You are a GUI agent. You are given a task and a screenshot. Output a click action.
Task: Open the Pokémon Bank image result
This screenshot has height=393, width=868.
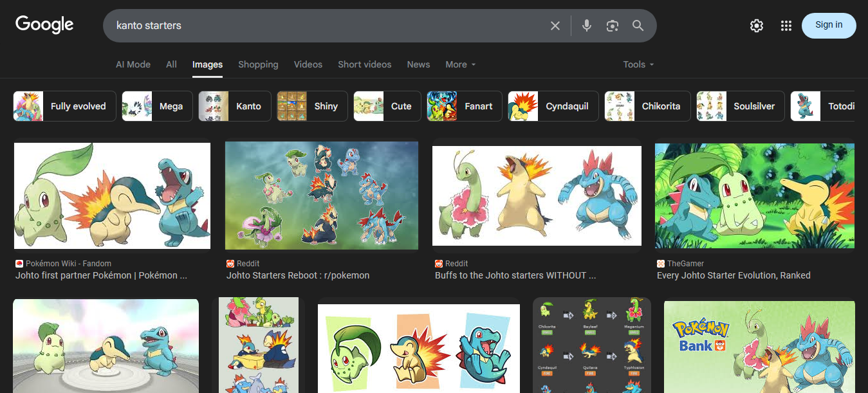759,347
